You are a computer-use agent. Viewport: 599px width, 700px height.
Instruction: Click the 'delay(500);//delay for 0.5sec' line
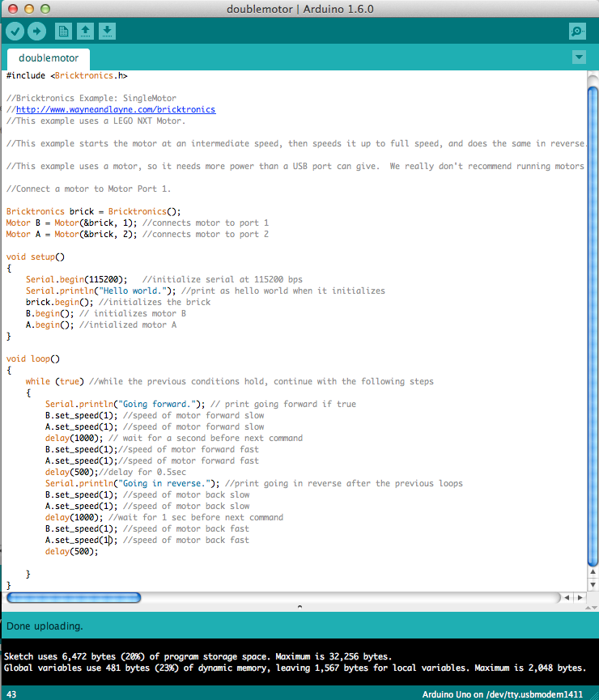[116, 472]
